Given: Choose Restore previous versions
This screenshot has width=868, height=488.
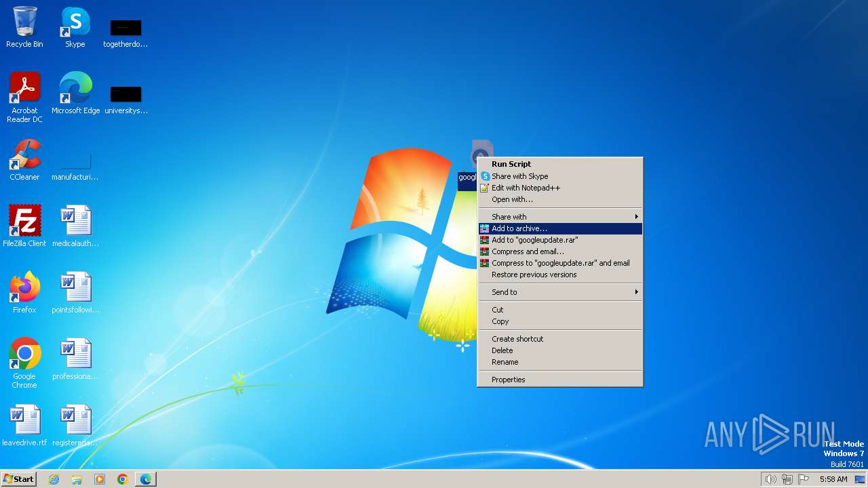Looking at the screenshot, I should (x=560, y=274).
